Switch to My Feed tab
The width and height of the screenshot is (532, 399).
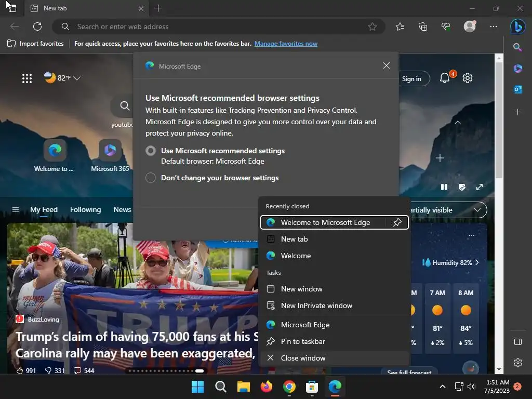point(44,210)
